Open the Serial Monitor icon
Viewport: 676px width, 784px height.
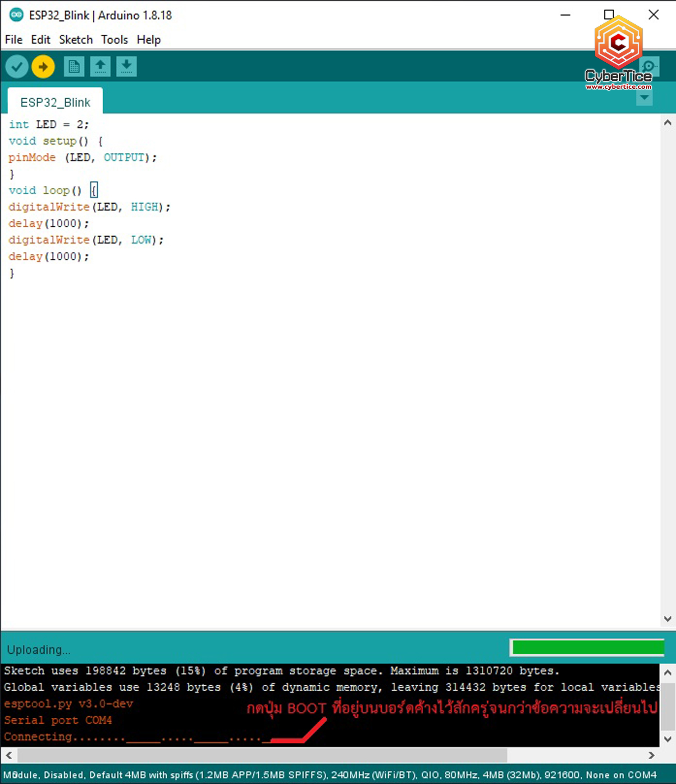(650, 66)
